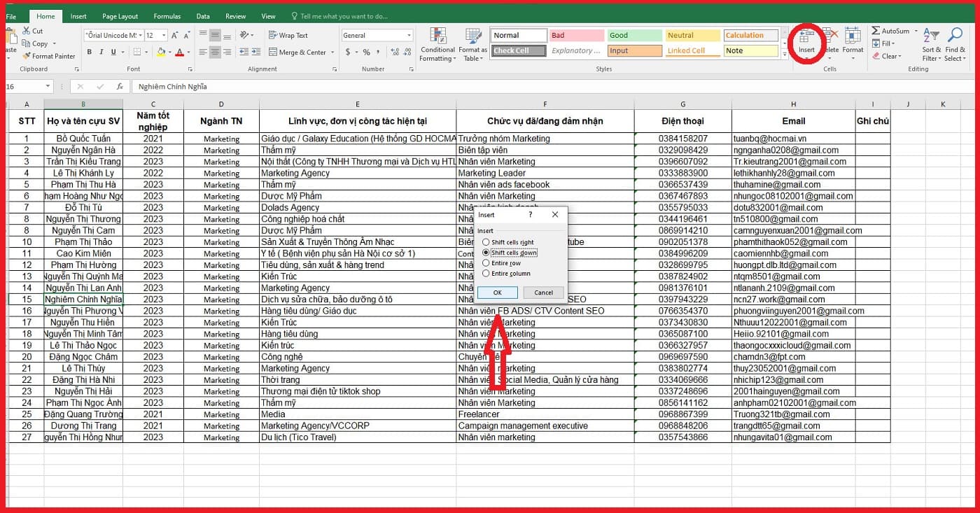Apply cell borders with the Borders icon
The image size is (980, 513).
tap(137, 52)
